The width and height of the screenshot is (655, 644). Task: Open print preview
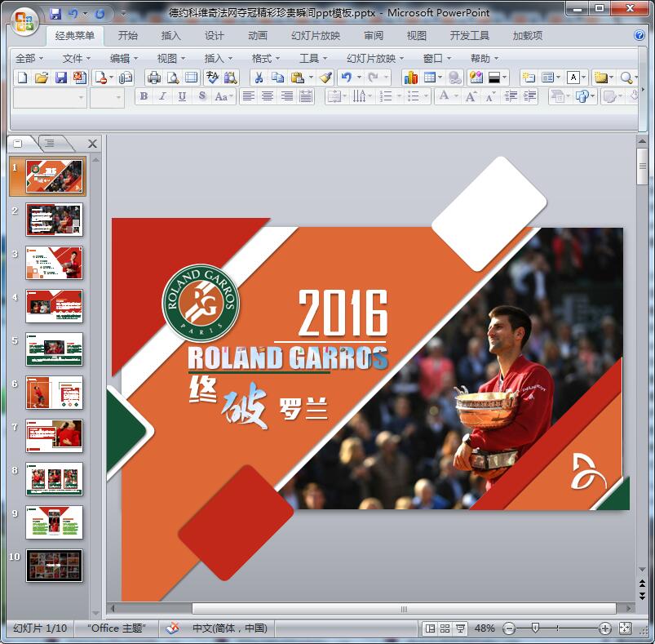coord(173,78)
